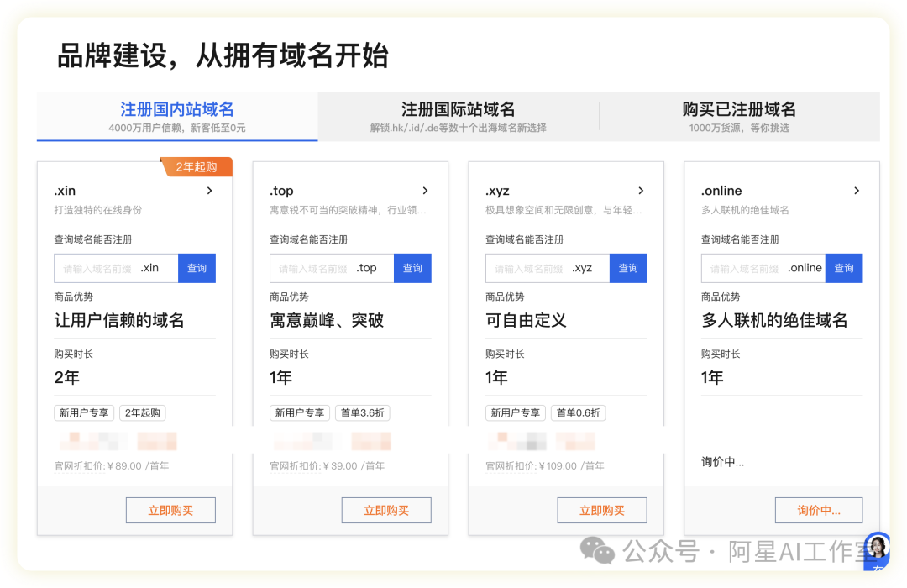Screen dimensions: 907x588
Task: Open the .xyz card title link
Action: [x=497, y=191]
